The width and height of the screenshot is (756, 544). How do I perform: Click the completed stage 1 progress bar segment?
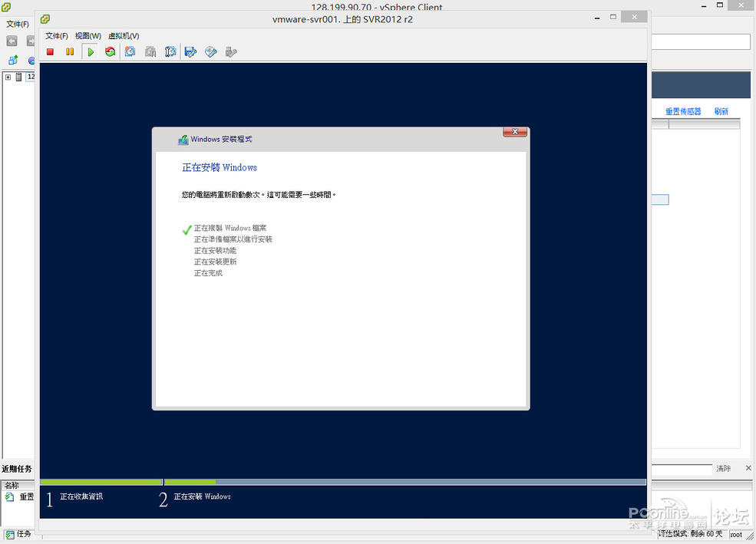tap(101, 482)
